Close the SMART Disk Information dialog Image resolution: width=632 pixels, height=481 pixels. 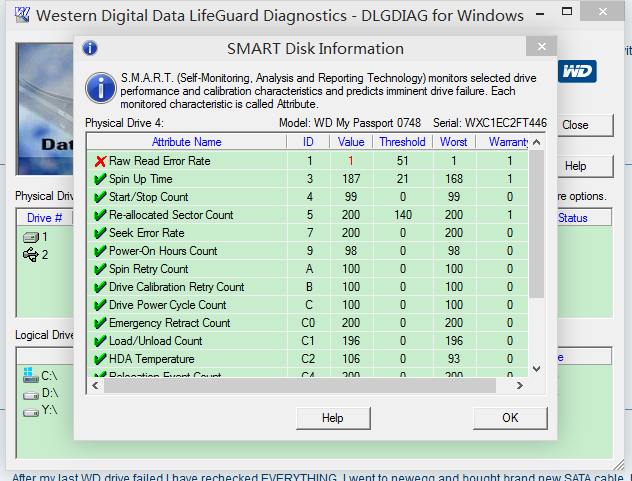(x=542, y=46)
